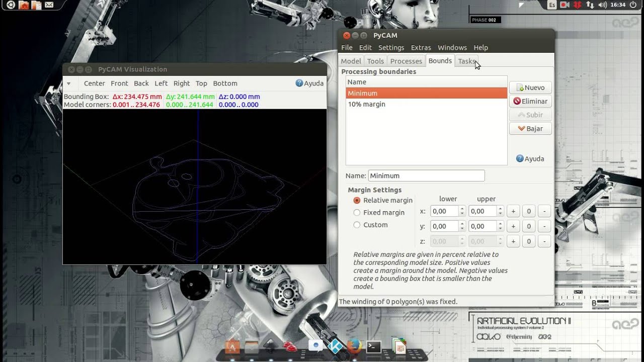Switch to the Tasks tab
This screenshot has width=644, height=362.
click(x=466, y=61)
